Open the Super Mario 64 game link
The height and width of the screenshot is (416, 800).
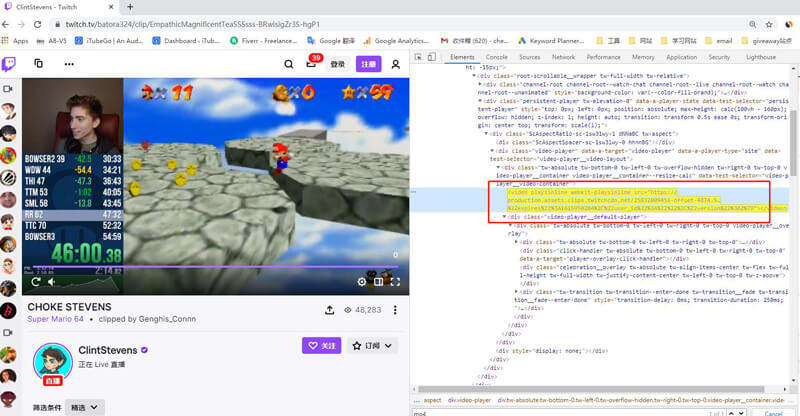(55, 319)
